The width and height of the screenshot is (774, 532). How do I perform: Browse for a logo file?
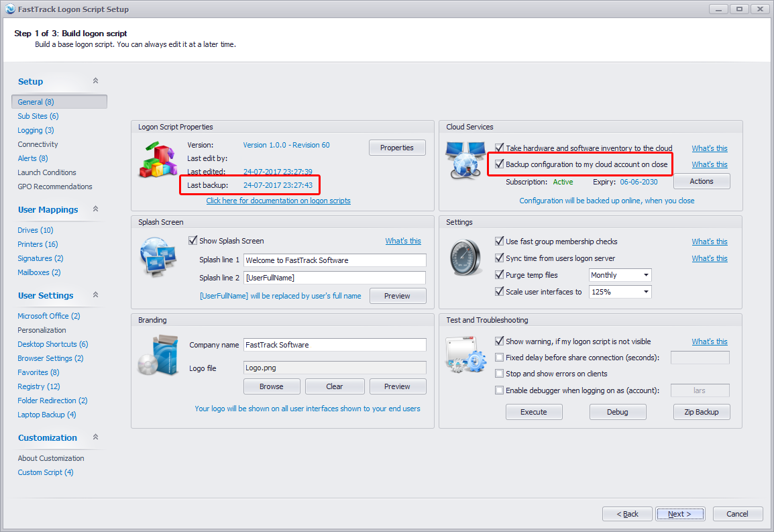tap(272, 386)
